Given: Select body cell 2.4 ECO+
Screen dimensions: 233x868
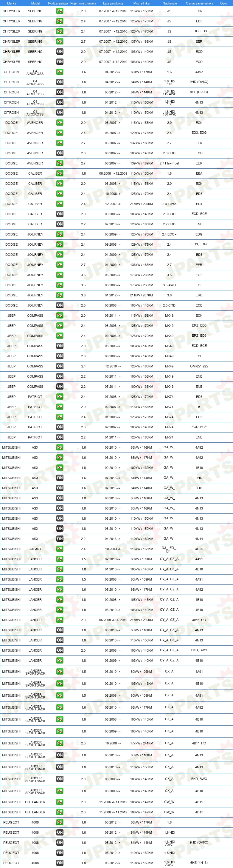Looking at the screenshot, I should coord(169,234).
